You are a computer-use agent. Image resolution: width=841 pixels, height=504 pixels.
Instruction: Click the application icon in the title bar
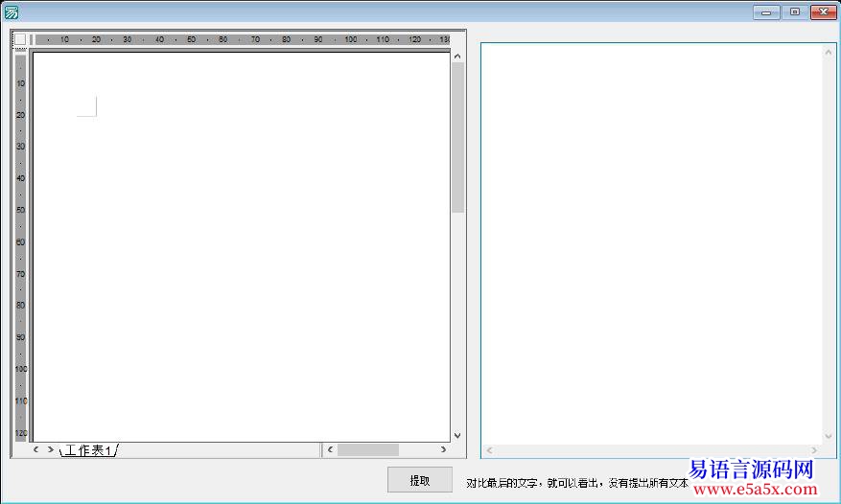point(12,12)
